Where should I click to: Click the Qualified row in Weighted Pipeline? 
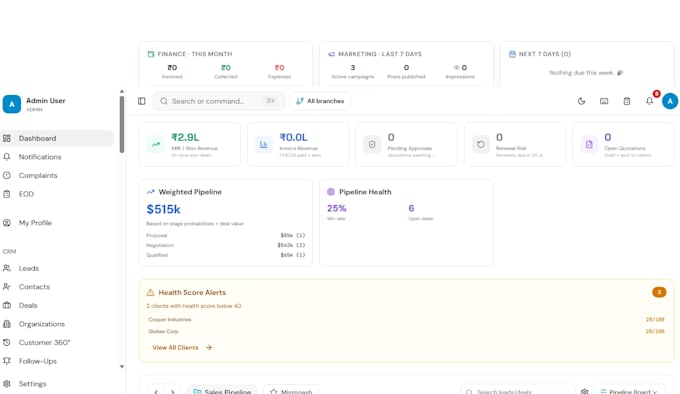226,255
